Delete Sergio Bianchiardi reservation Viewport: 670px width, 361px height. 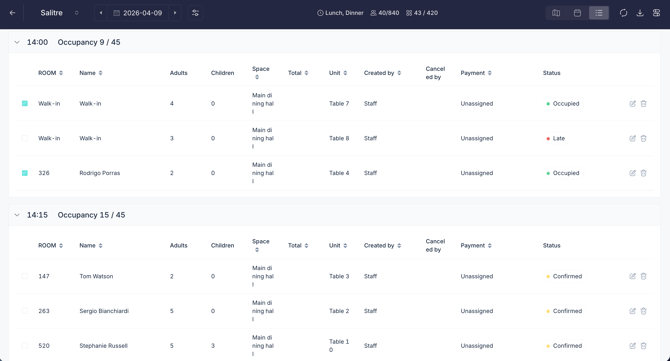tap(644, 311)
